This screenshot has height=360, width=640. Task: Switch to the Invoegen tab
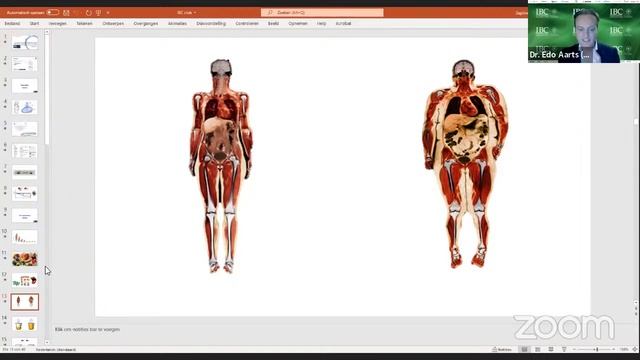click(58, 24)
